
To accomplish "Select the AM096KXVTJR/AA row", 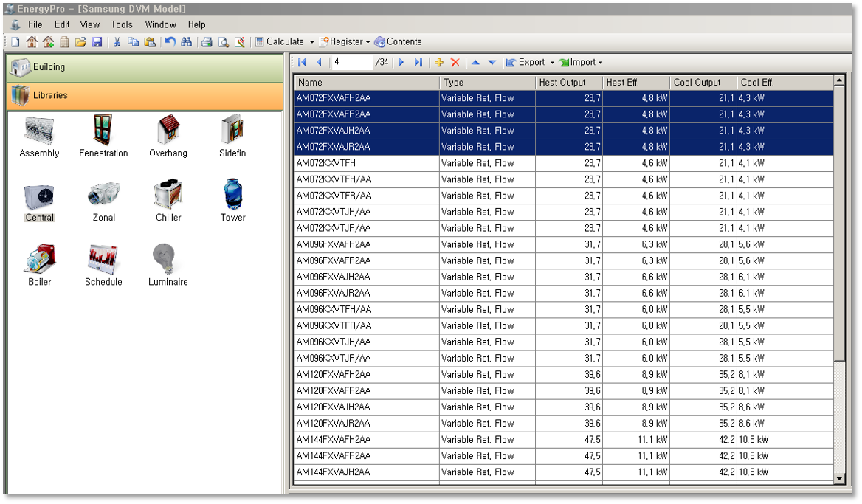I will pyautogui.click(x=564, y=359).
